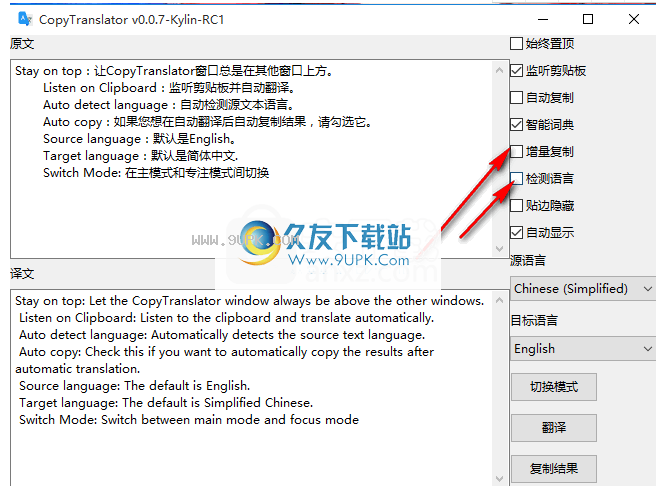Screen dimensions: 656x486
Task: Click translated line 'Listen on Clipboard: Listen to the clipboard'
Action: click(x=226, y=318)
